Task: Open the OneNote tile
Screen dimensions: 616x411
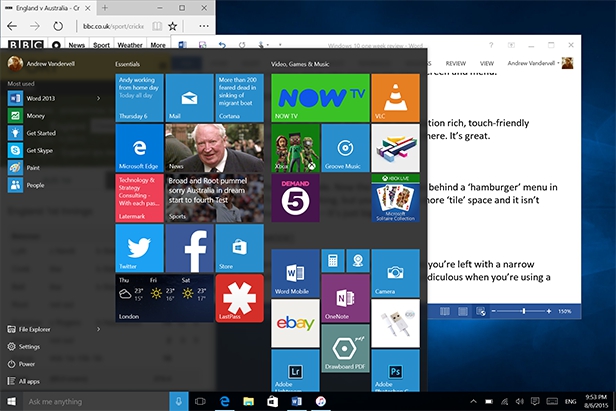Action: point(345,323)
